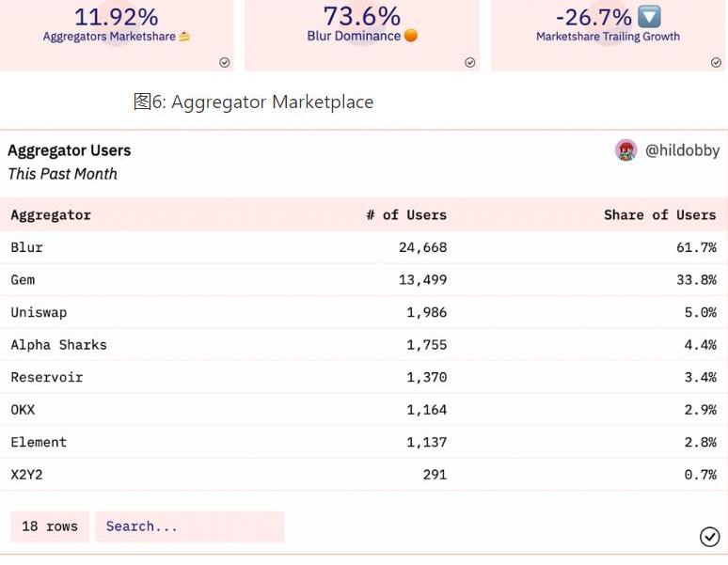This screenshot has width=728, height=565.
Task: Open the @hildobby profile link
Action: 682,150
